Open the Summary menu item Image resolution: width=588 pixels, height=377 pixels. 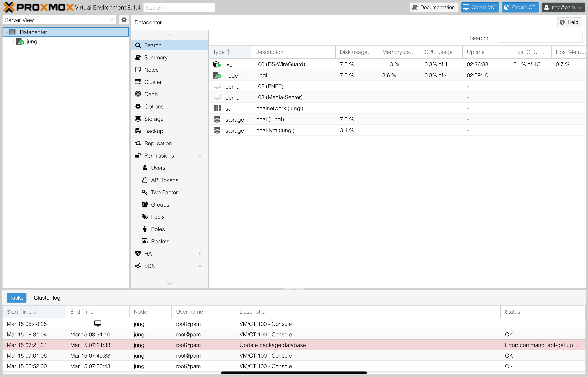point(156,58)
